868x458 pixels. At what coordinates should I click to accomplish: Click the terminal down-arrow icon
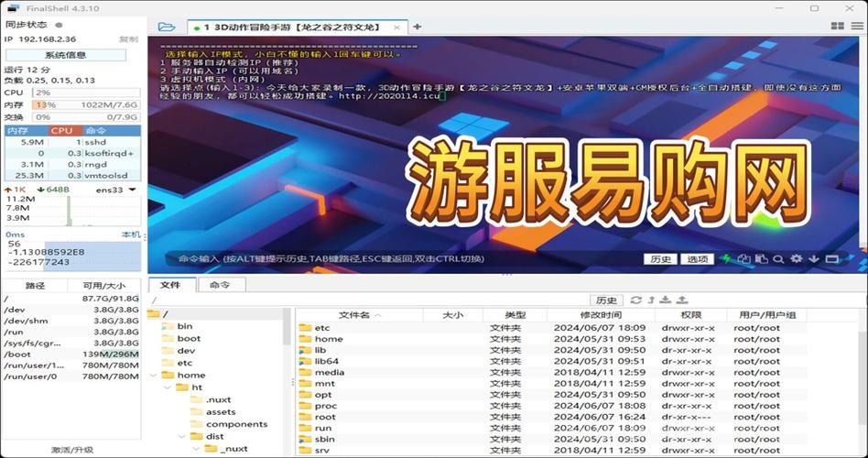click(813, 258)
